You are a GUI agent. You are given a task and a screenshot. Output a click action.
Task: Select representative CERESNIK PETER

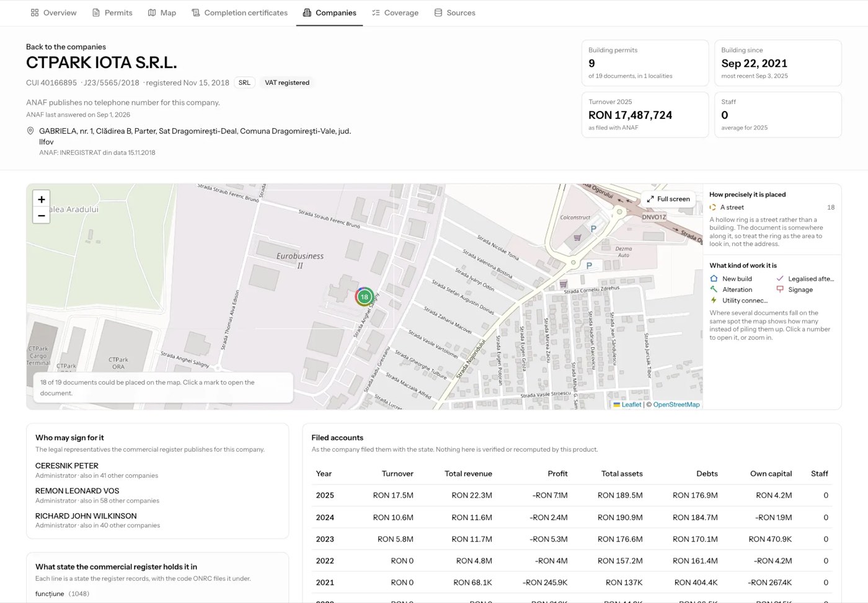click(67, 465)
